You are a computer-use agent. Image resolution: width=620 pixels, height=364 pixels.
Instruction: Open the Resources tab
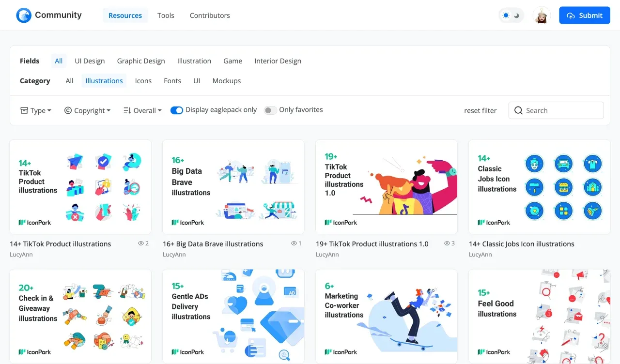click(x=125, y=15)
